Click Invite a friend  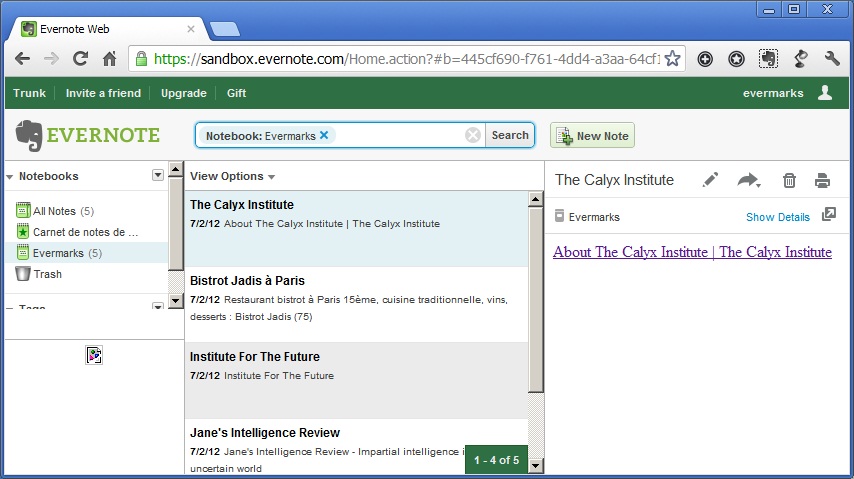[103, 93]
